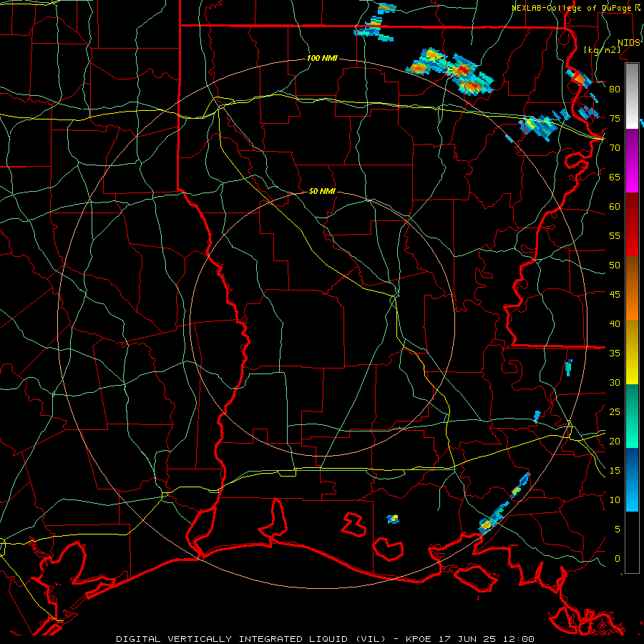
Task: Click the [kg/m2] units label
Action: tap(602, 49)
